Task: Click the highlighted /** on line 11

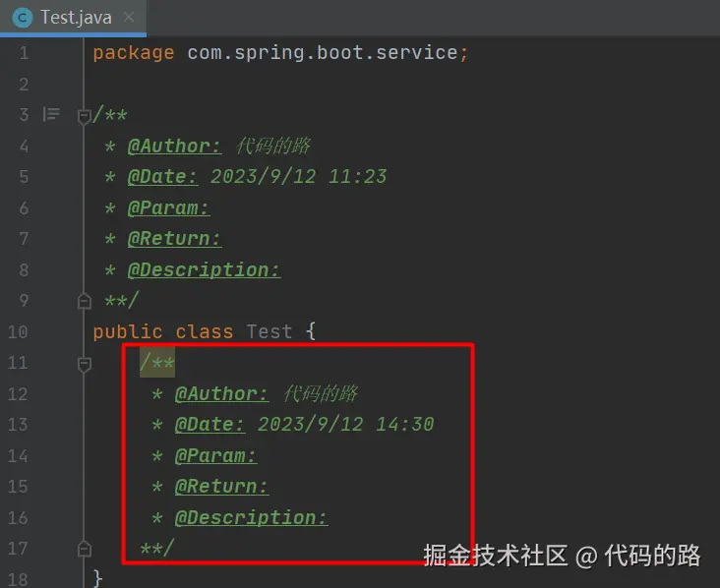Action: tap(157, 364)
